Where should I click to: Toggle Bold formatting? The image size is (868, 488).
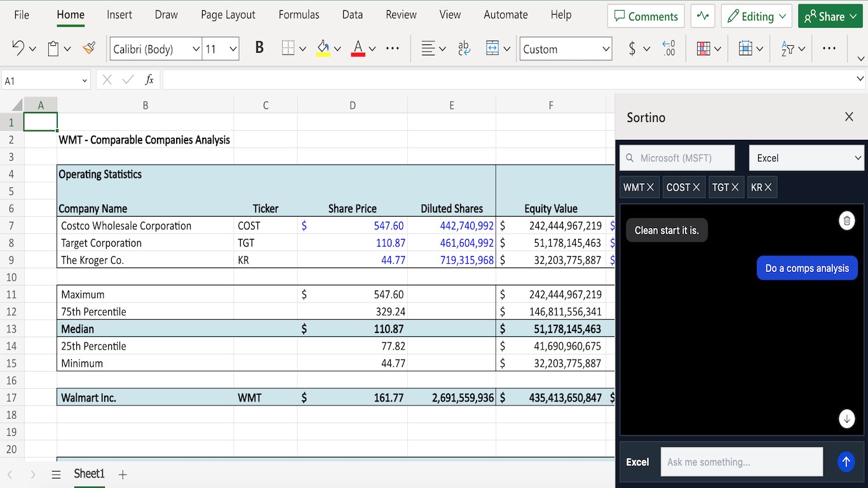click(x=259, y=48)
